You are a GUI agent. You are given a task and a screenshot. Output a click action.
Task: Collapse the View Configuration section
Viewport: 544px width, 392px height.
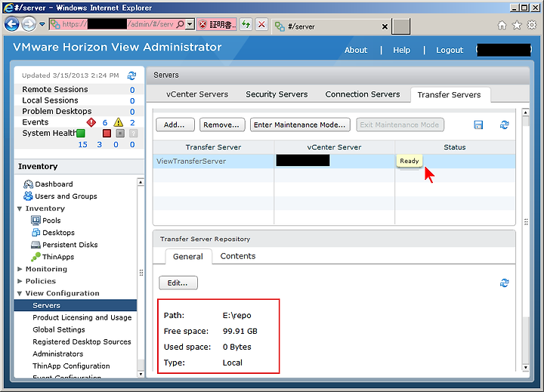coord(20,294)
